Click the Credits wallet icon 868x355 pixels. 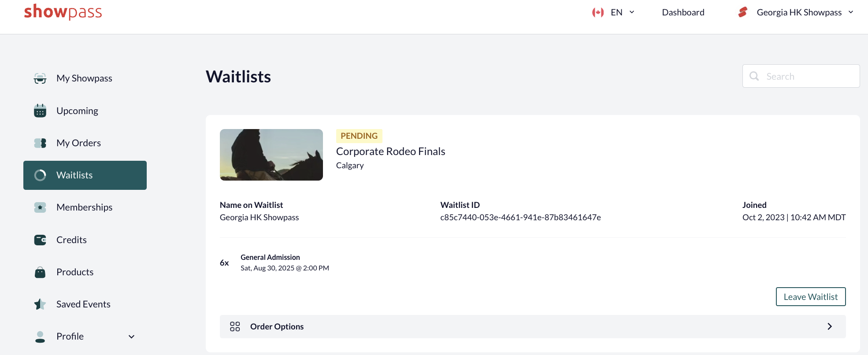(x=40, y=240)
